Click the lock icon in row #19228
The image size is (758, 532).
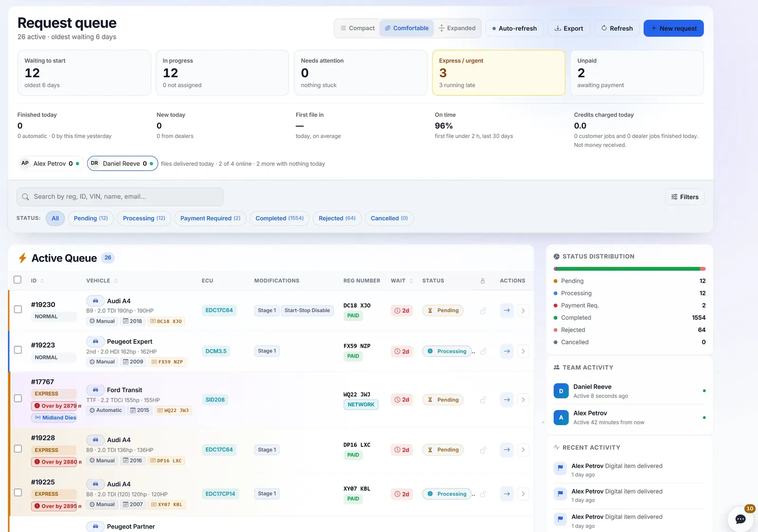coord(483,450)
